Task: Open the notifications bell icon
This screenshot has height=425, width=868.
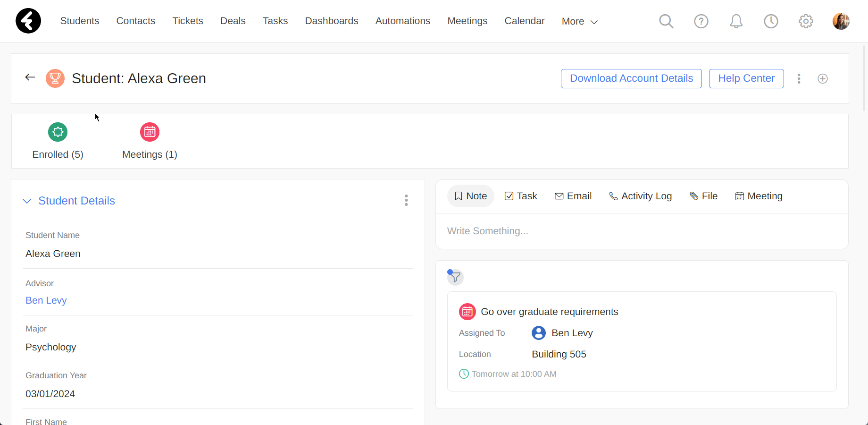Action: [736, 21]
